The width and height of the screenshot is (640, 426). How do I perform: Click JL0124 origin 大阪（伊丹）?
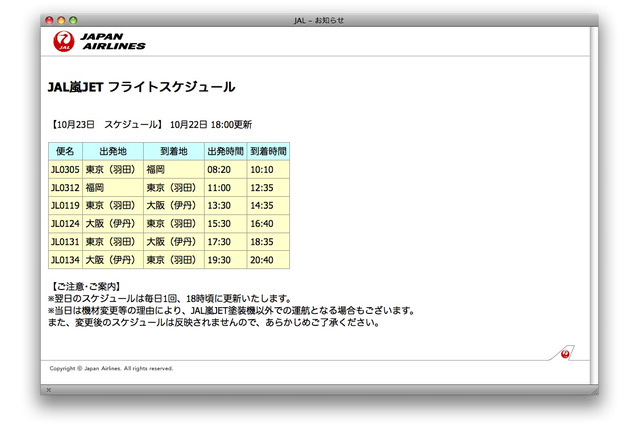pyautogui.click(x=110, y=224)
